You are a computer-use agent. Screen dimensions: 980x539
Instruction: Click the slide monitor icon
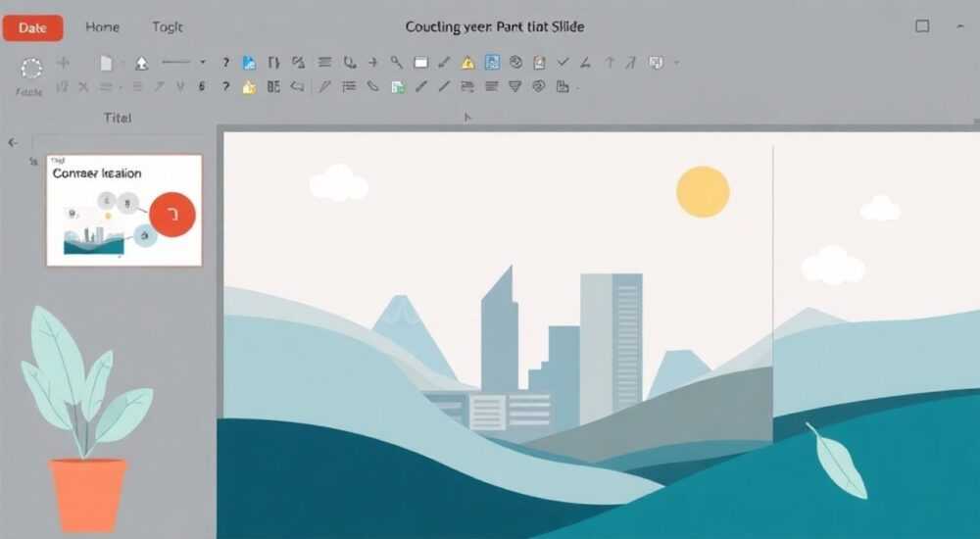click(x=656, y=63)
